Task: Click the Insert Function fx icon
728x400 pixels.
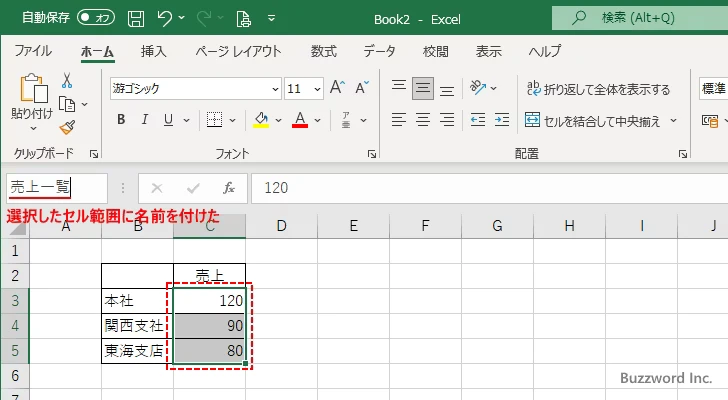Action: tap(229, 188)
